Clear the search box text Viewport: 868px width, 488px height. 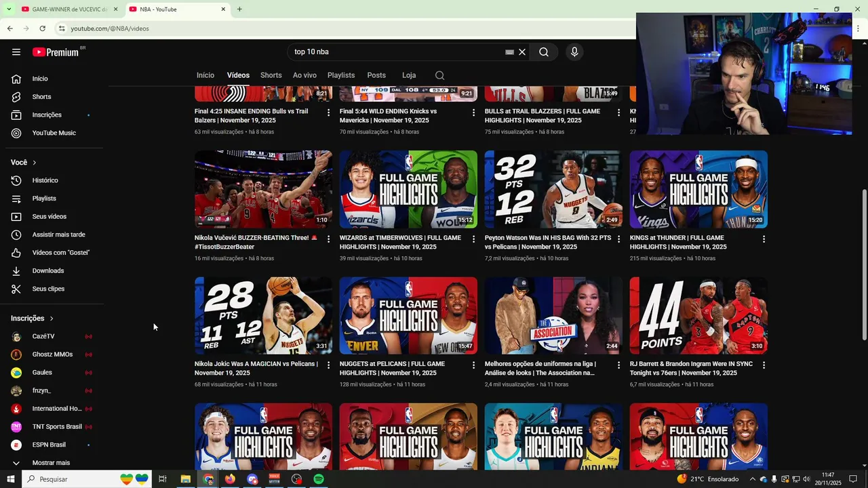point(522,52)
